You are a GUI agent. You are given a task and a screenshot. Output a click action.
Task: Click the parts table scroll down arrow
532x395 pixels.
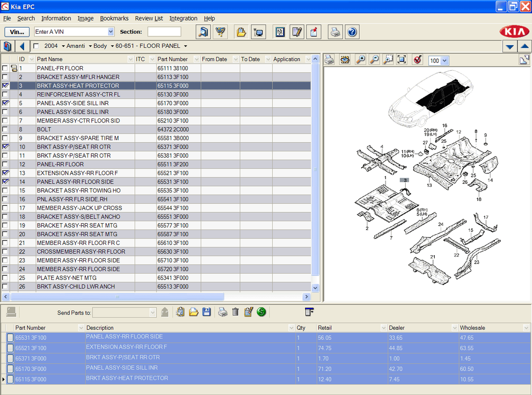(315, 288)
